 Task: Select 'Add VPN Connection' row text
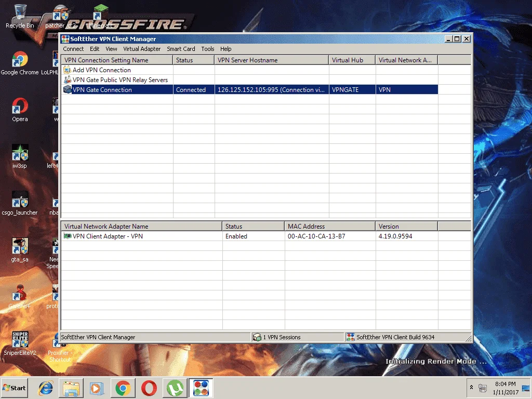click(101, 70)
